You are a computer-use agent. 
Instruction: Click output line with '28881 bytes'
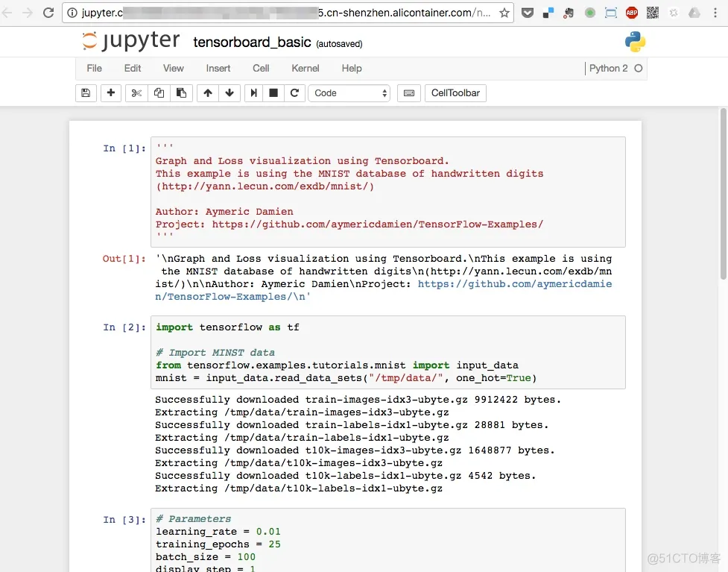click(352, 424)
